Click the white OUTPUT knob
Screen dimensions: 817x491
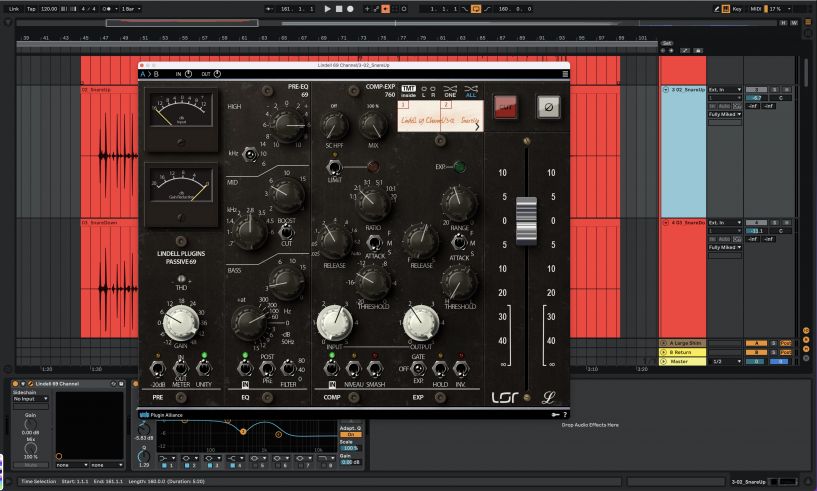pos(420,323)
